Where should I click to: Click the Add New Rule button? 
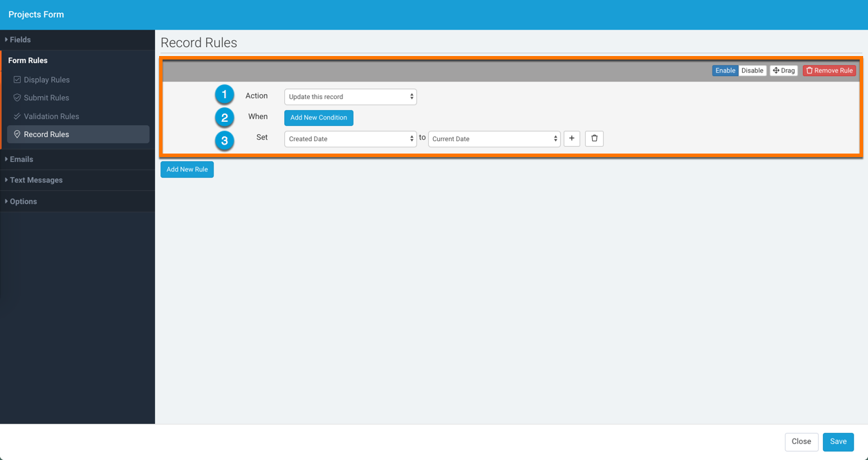[x=187, y=169]
